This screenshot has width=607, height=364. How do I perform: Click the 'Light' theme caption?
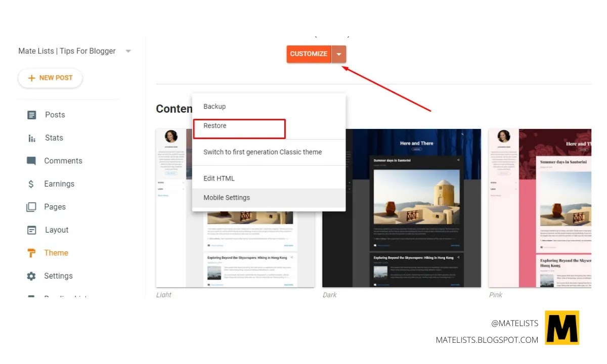pyautogui.click(x=164, y=295)
